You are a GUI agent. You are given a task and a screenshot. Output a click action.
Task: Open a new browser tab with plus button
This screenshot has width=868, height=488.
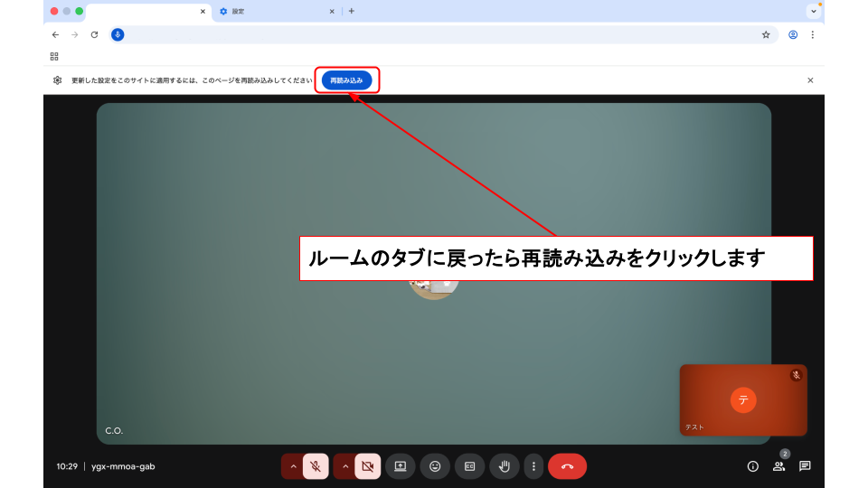pos(352,12)
